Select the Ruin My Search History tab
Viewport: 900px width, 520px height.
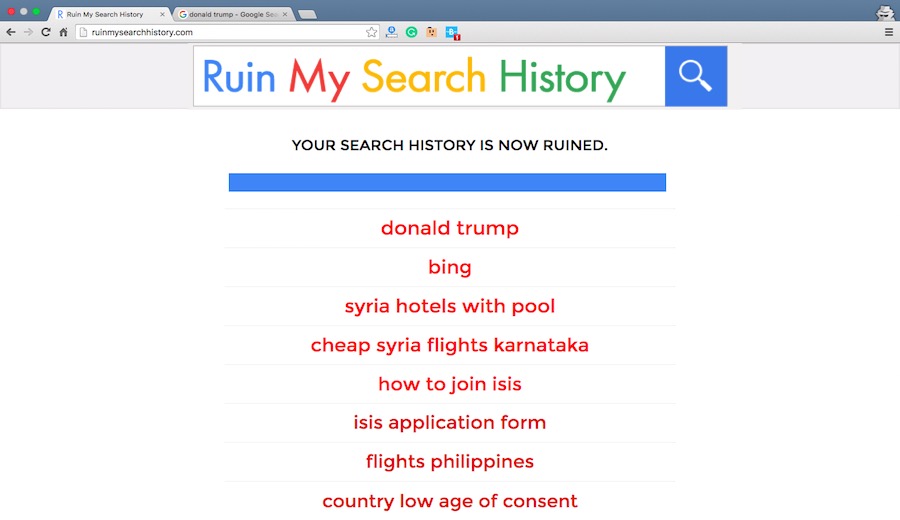(x=104, y=15)
